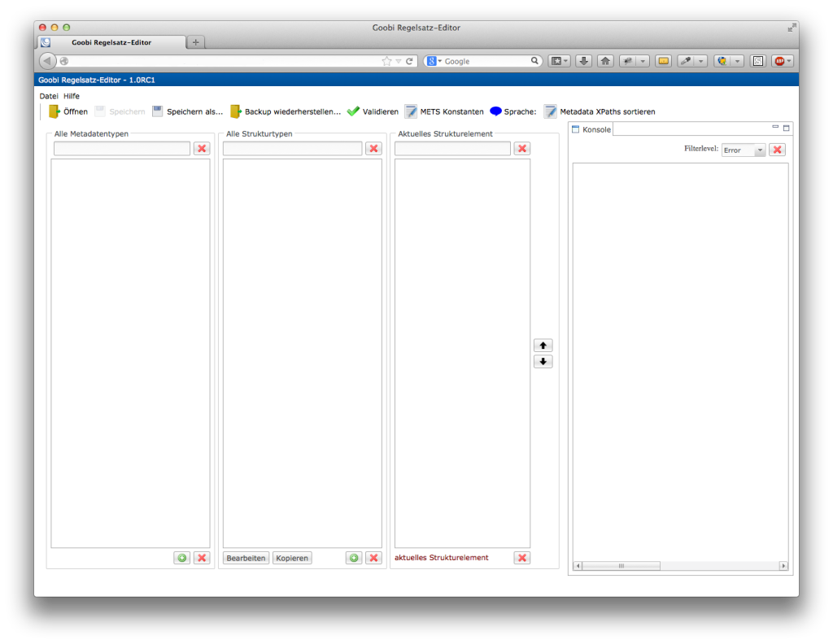Open the Hilfe menu

[x=72, y=96]
